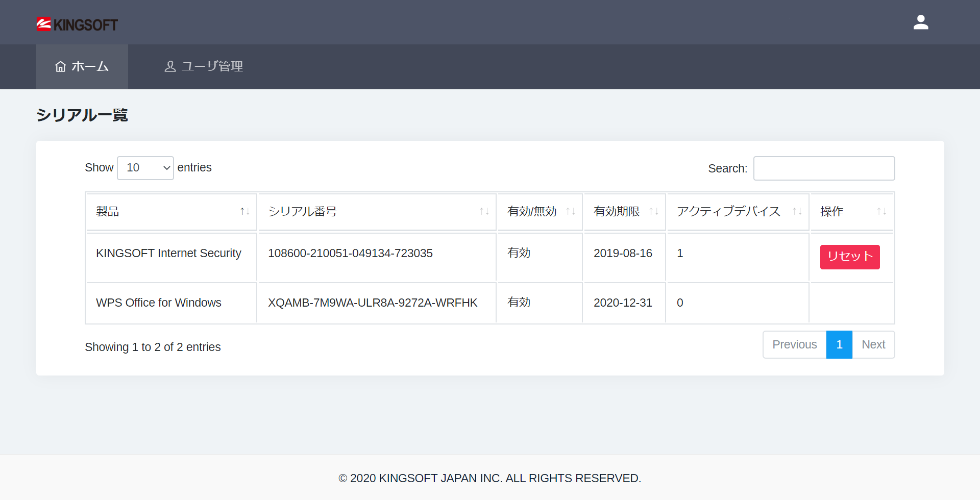Open the ホーム tab
Image resolution: width=980 pixels, height=500 pixels.
tap(82, 66)
